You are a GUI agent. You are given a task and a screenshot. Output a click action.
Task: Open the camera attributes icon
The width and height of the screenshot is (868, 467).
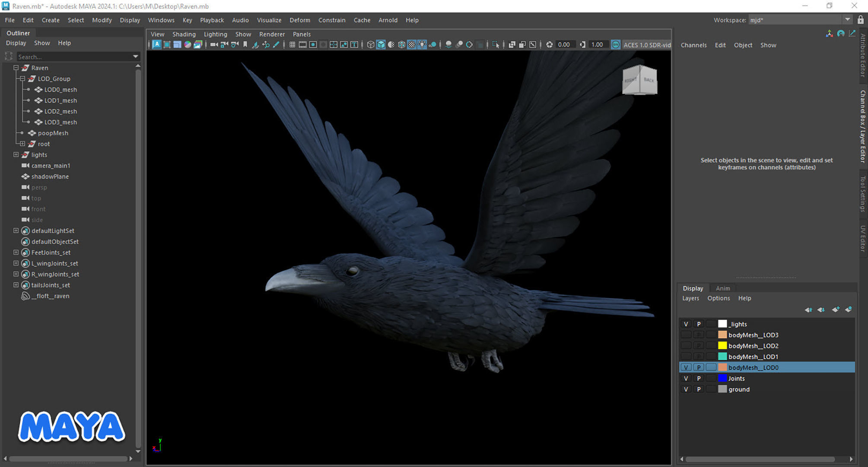click(235, 45)
